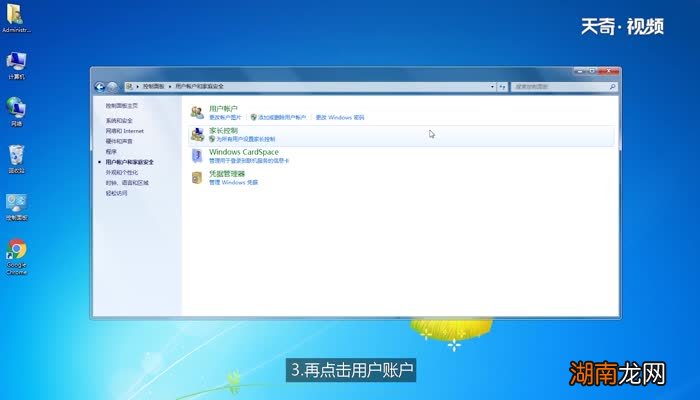Maximize the Control Panel window
The image size is (700, 400).
(x=592, y=71)
